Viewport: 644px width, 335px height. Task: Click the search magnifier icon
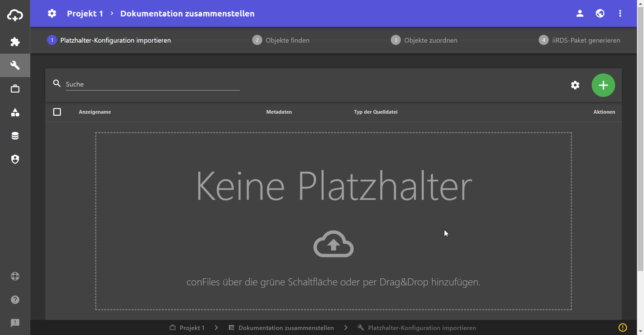pyautogui.click(x=57, y=83)
